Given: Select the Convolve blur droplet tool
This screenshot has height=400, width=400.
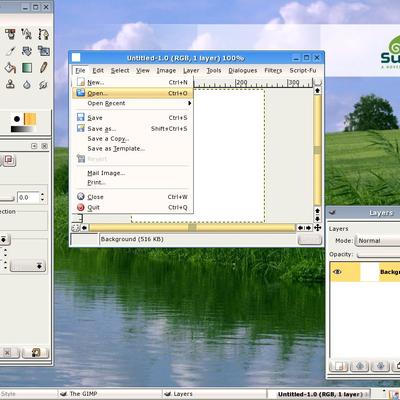Looking at the screenshot, I should tap(27, 84).
